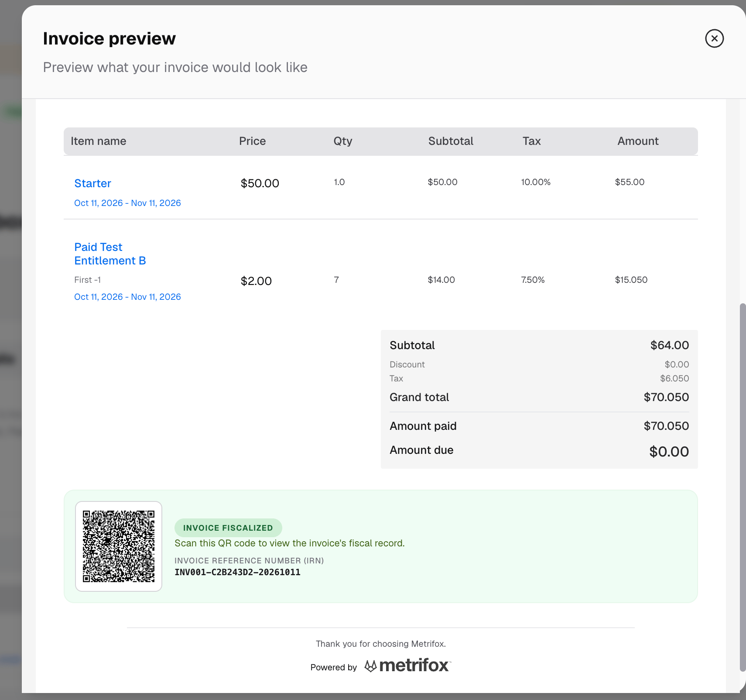The image size is (746, 700).
Task: Click the $2.00 price value
Action: pyautogui.click(x=256, y=281)
